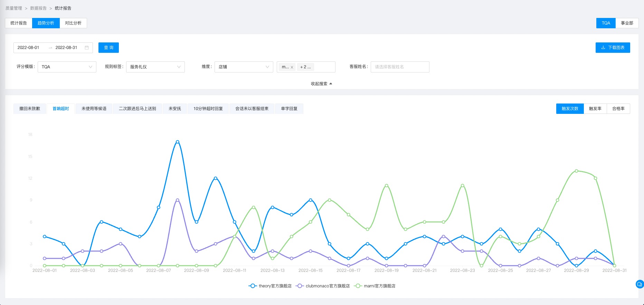Click clubmonaco peak data point on 08-08
Screen dimensions: 644x305
(178, 200)
